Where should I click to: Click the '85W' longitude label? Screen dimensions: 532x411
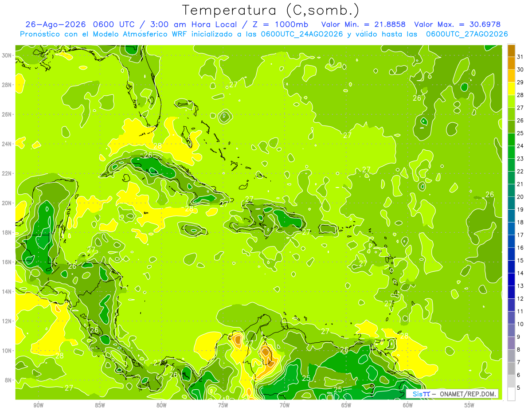point(100,405)
